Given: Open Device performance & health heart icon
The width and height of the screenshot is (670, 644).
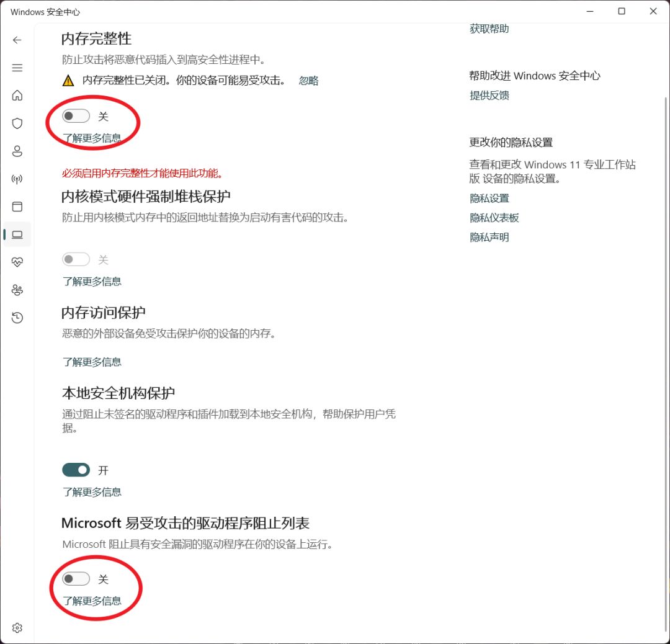Looking at the screenshot, I should [x=17, y=262].
